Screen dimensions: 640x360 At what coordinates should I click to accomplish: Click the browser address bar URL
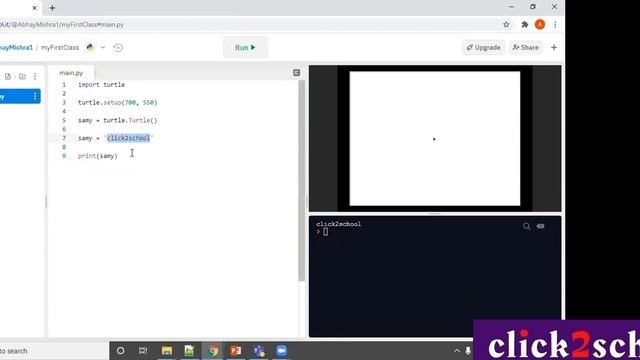click(62, 24)
